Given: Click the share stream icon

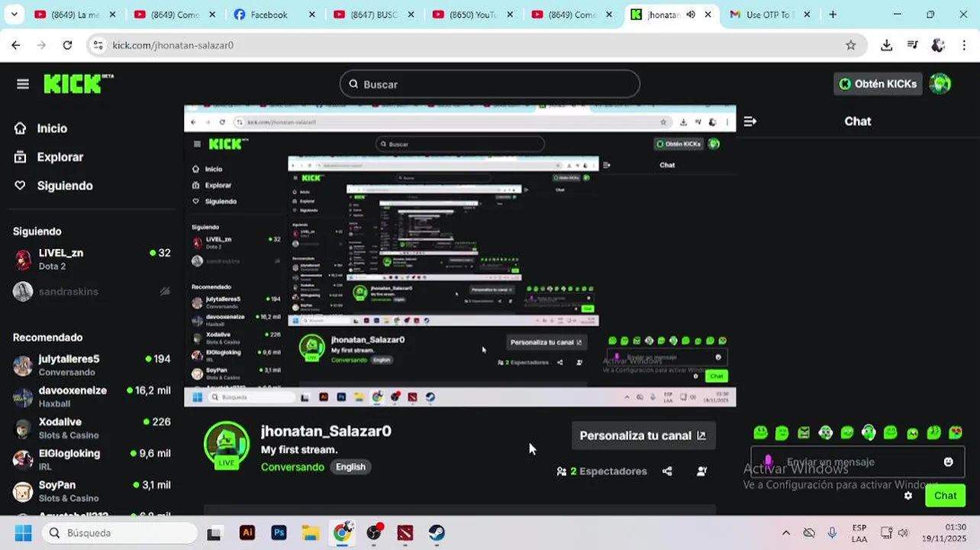Looking at the screenshot, I should [x=667, y=471].
